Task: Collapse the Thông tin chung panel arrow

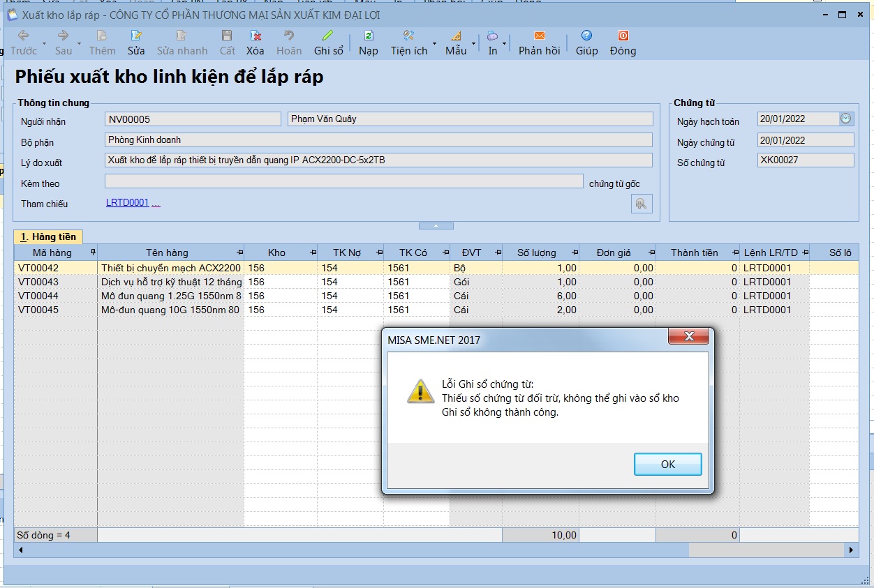Action: click(x=436, y=226)
